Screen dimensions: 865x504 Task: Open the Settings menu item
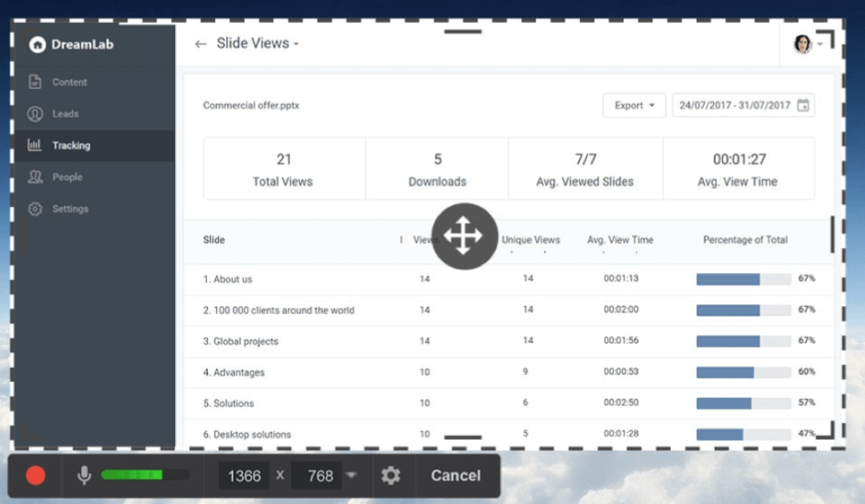95,209
